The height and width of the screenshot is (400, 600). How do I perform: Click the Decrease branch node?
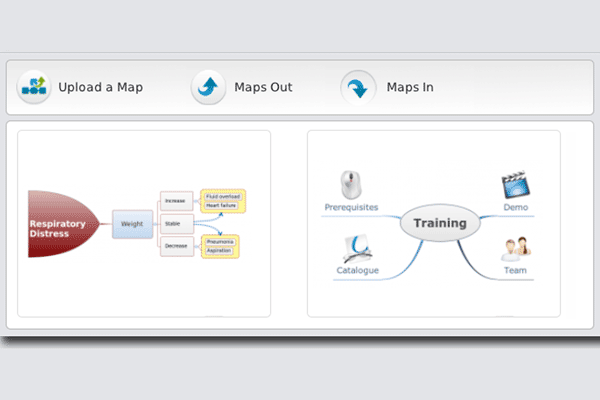point(176,246)
